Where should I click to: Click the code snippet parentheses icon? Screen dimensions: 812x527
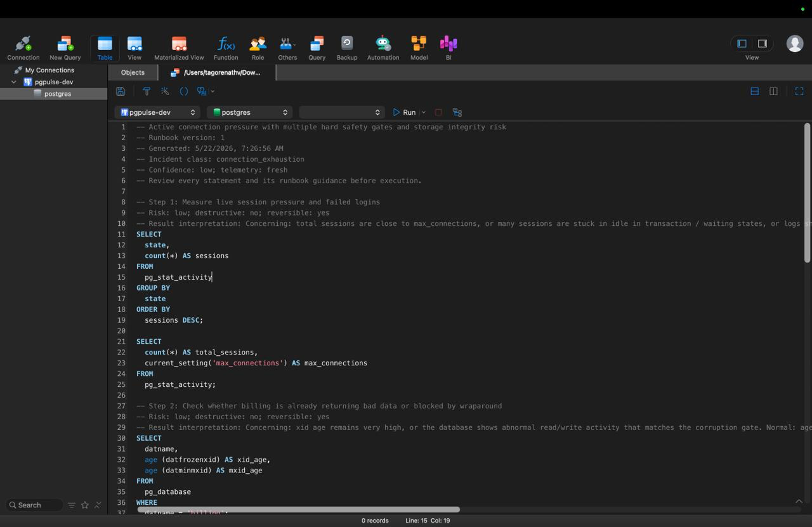pyautogui.click(x=184, y=91)
